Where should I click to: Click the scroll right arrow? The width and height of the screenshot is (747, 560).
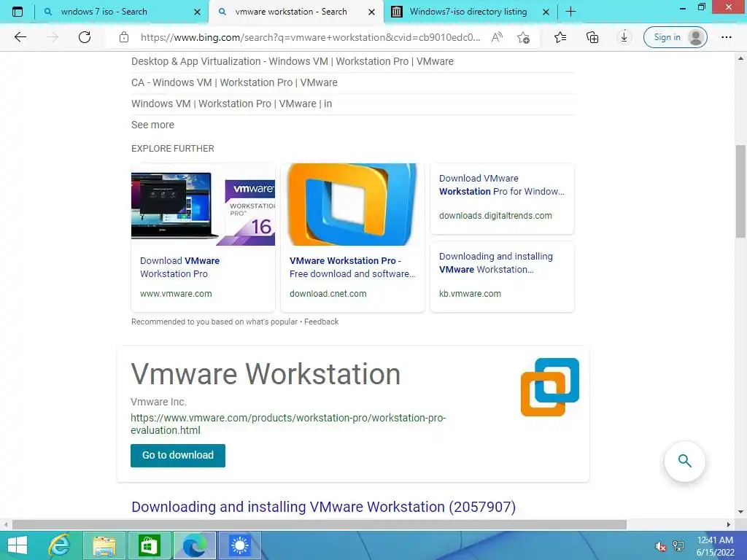(x=729, y=524)
